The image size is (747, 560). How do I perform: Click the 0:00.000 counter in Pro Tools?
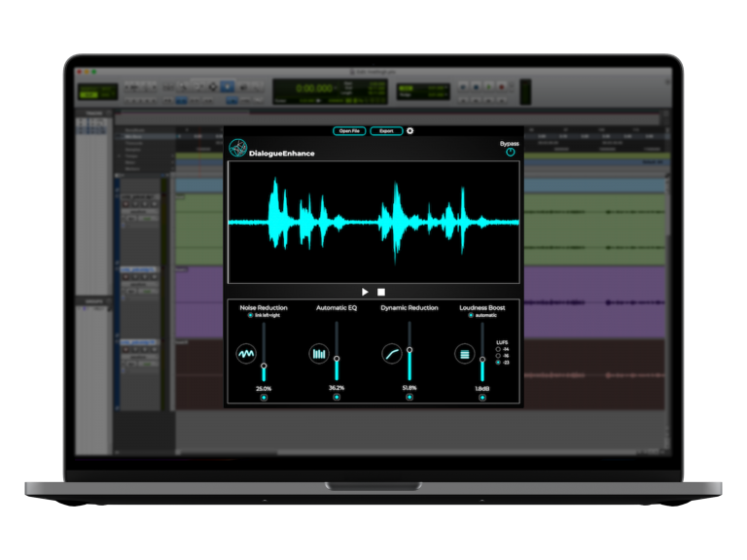[x=314, y=88]
